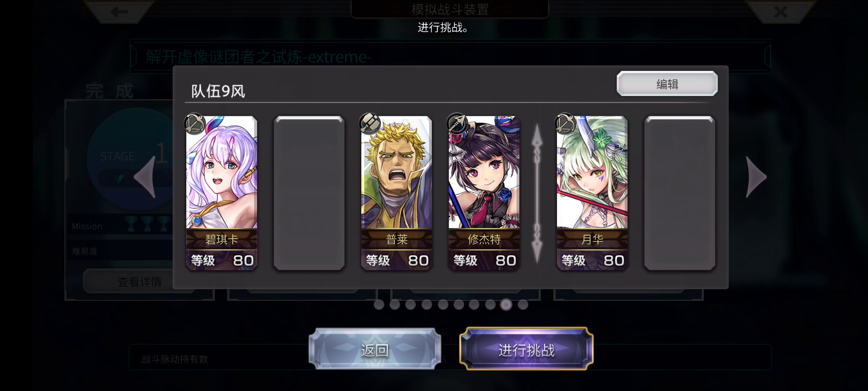The width and height of the screenshot is (868, 391).
Task: Select the fifth team page dot
Action: click(x=443, y=304)
